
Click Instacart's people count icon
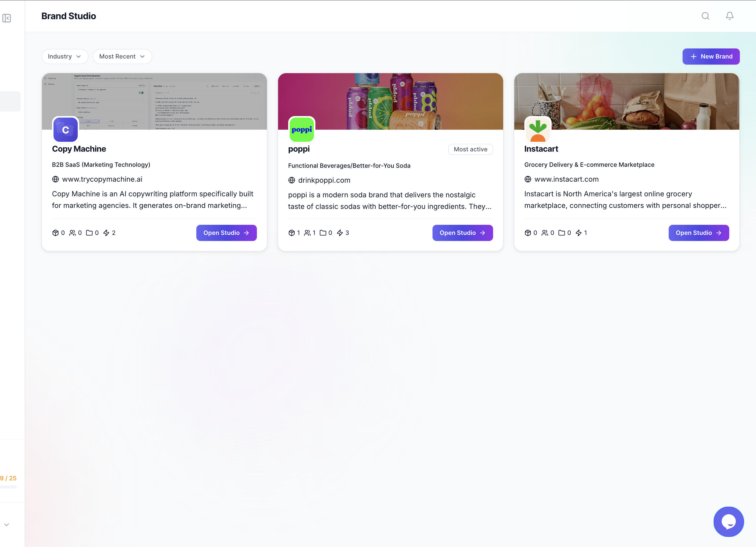click(x=545, y=233)
